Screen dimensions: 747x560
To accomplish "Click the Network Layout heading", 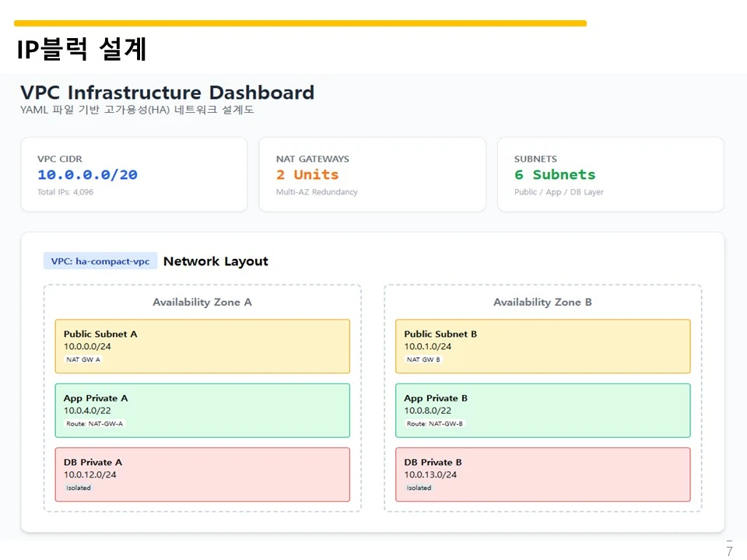I will [216, 261].
